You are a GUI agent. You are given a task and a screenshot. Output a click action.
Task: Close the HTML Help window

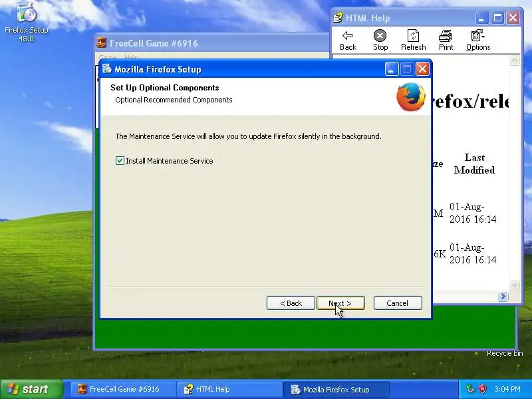tap(513, 18)
